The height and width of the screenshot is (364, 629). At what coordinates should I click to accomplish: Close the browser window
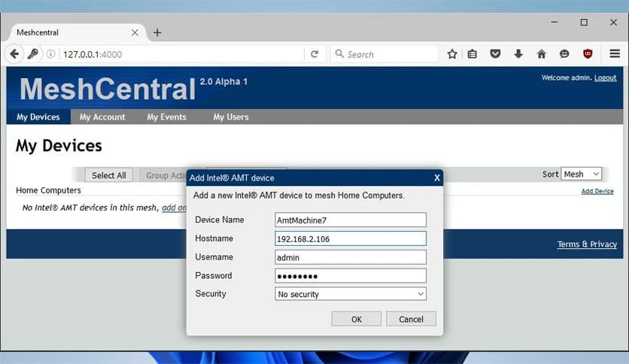pyautogui.click(x=613, y=22)
